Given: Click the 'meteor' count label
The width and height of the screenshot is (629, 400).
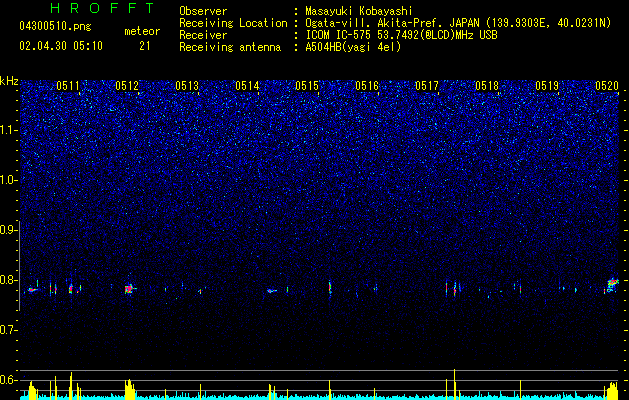Looking at the screenshot, I should click(142, 31).
